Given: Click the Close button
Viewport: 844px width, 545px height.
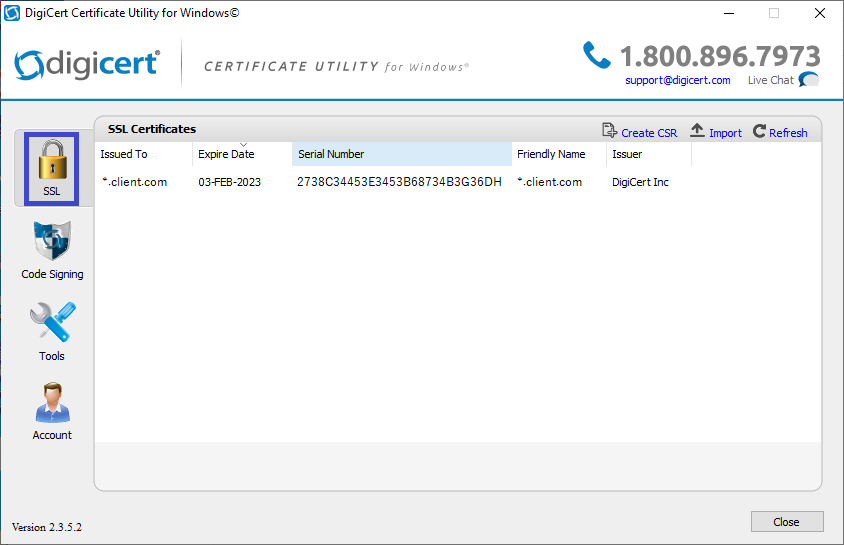Looking at the screenshot, I should point(787,521).
